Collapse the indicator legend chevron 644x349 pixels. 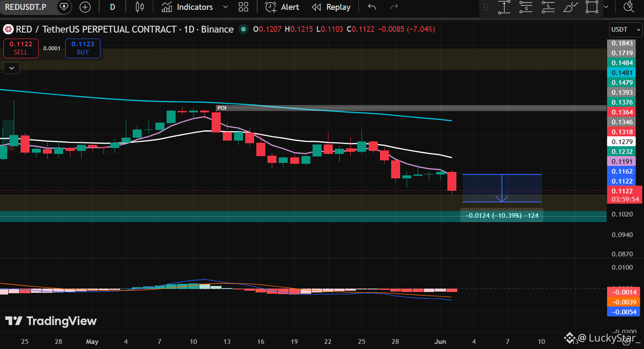click(x=12, y=68)
